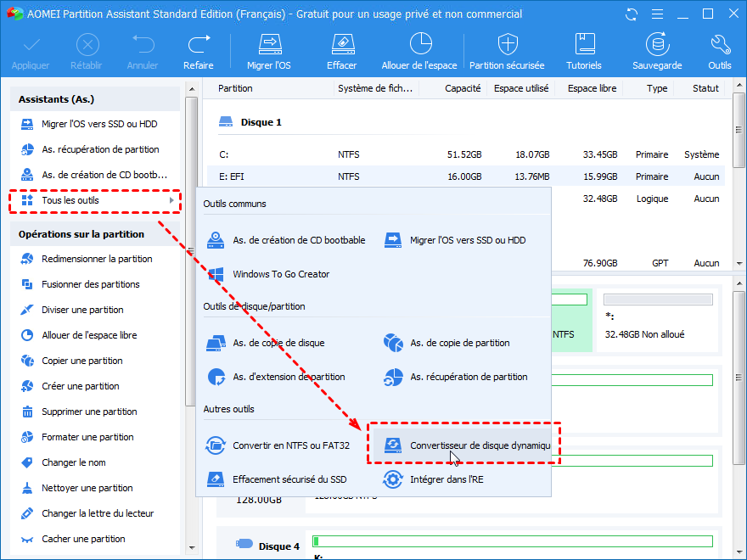
Task: Click the 32.48GB Non alloué block
Action: [x=657, y=320]
